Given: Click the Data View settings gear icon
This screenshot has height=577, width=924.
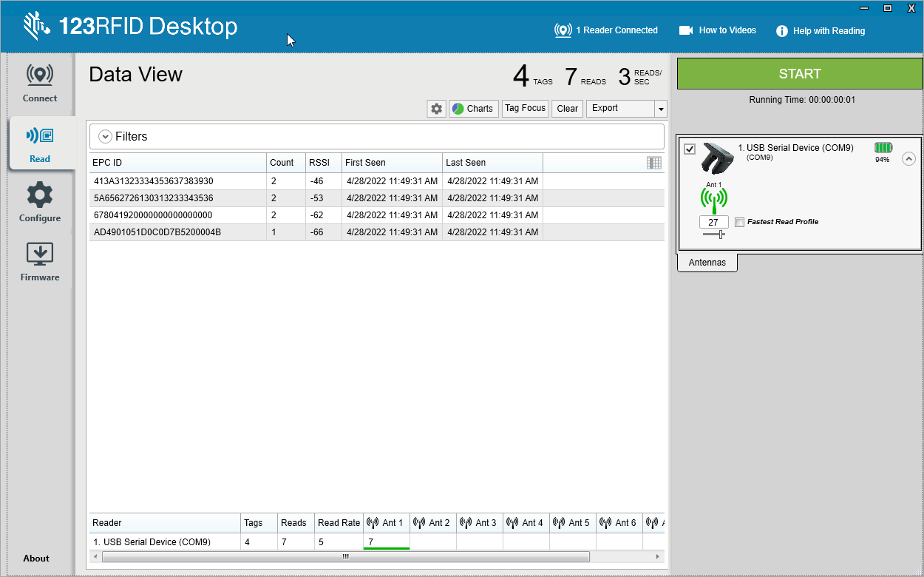Looking at the screenshot, I should [x=436, y=109].
